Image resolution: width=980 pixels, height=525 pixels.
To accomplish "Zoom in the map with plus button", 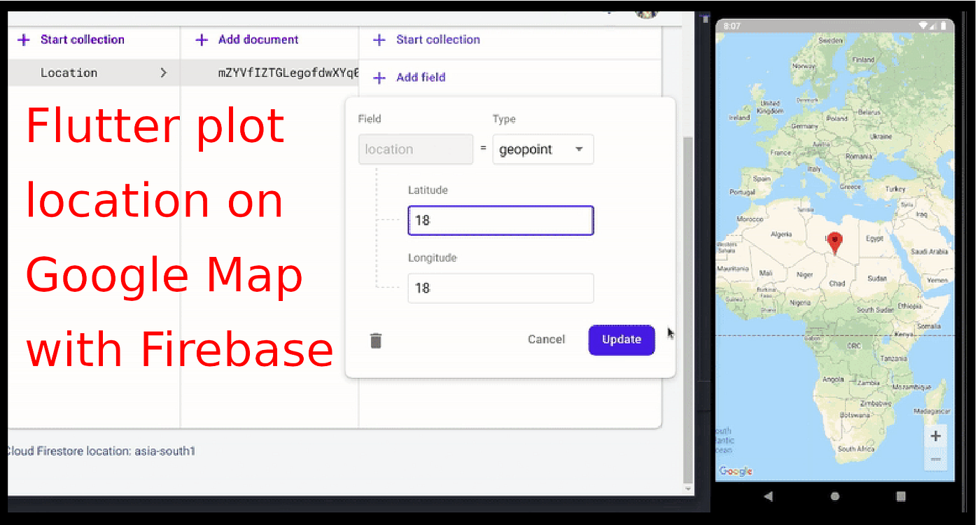I will coord(935,435).
